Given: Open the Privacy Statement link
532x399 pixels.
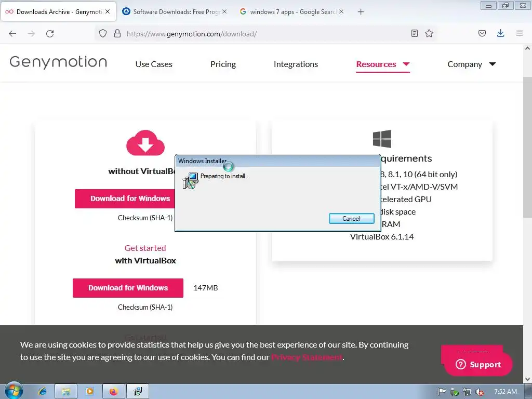Looking at the screenshot, I should (x=307, y=357).
